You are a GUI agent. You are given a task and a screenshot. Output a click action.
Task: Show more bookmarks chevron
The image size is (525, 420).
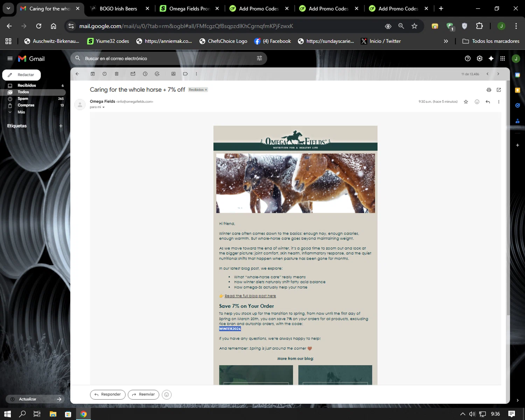click(446, 41)
